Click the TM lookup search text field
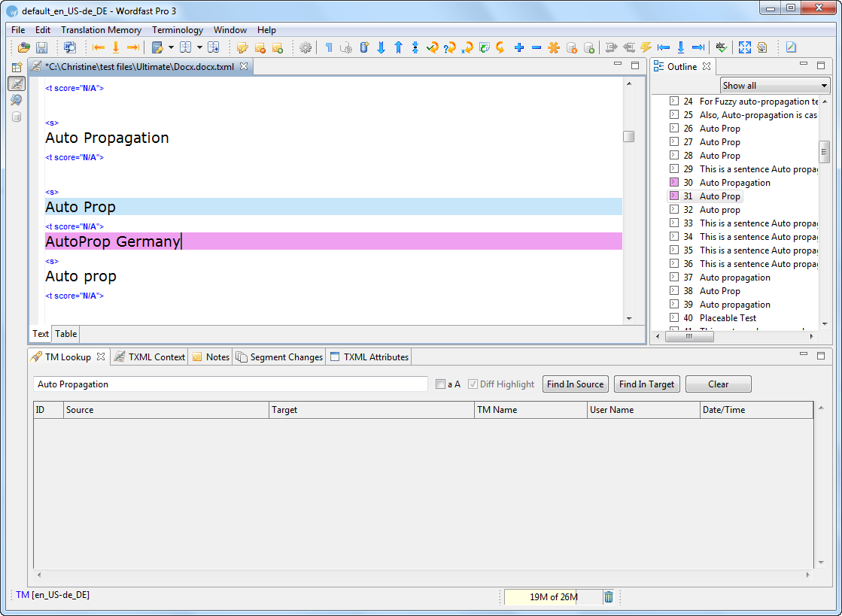This screenshot has width=842, height=616. click(x=230, y=384)
